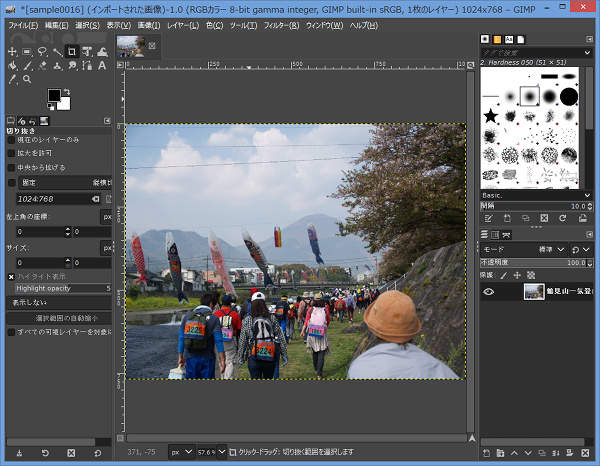Check the 拡大を許可 option

point(12,154)
